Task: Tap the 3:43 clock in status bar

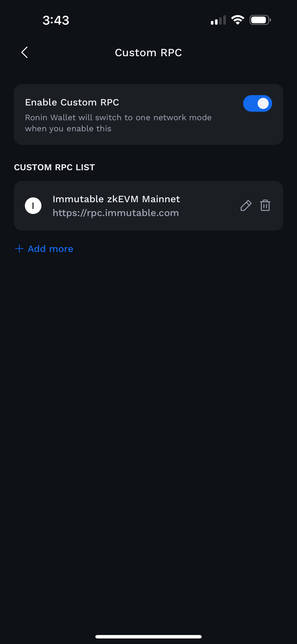Action: click(x=56, y=20)
